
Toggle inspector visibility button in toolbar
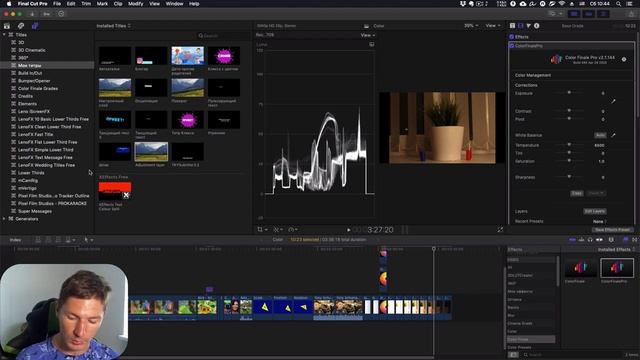603,14
